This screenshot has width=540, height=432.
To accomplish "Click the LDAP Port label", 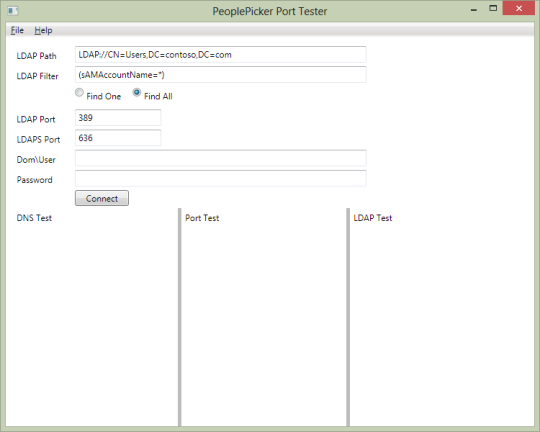I will 36,120.
